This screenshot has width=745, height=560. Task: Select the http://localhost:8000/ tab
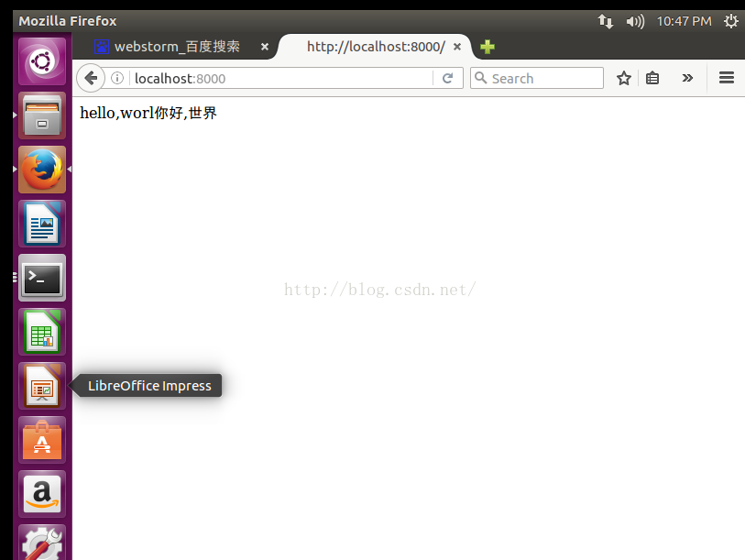(x=376, y=47)
